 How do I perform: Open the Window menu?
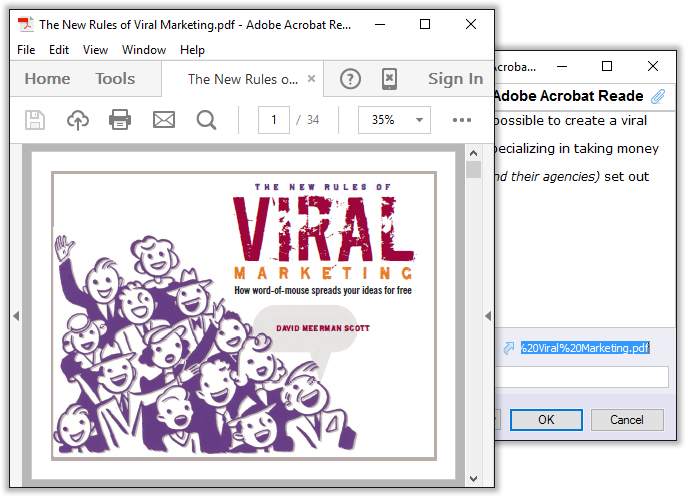coord(144,50)
